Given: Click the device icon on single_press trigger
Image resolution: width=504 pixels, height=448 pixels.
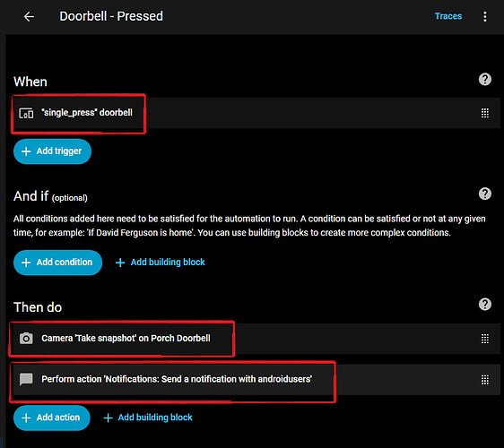Looking at the screenshot, I should (26, 113).
